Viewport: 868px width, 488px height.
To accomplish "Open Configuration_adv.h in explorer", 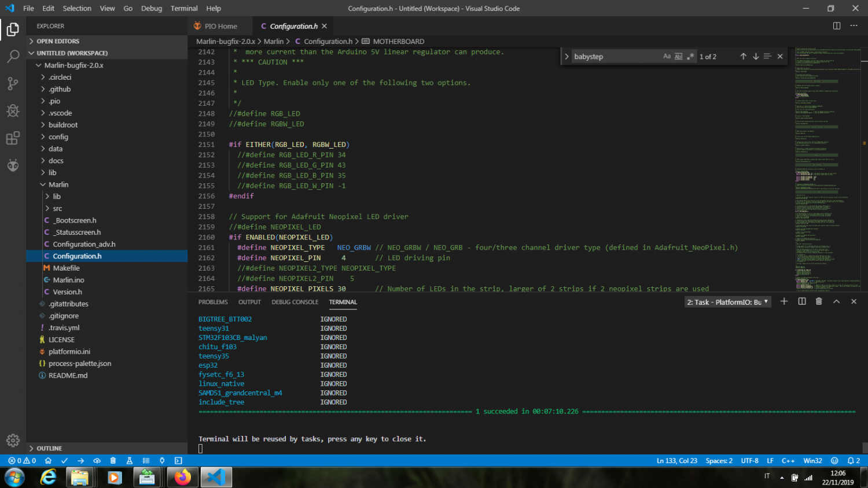I will pos(84,244).
